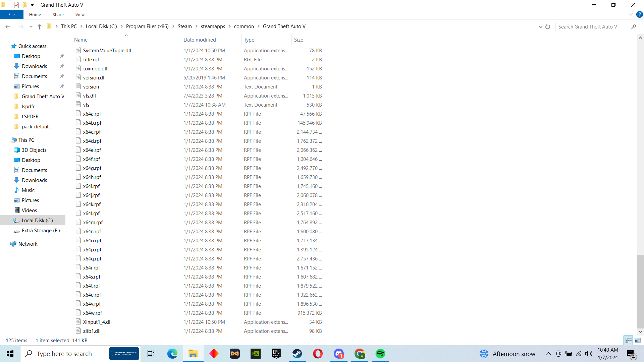Launch Epic Games from the taskbar

[x=276, y=354]
